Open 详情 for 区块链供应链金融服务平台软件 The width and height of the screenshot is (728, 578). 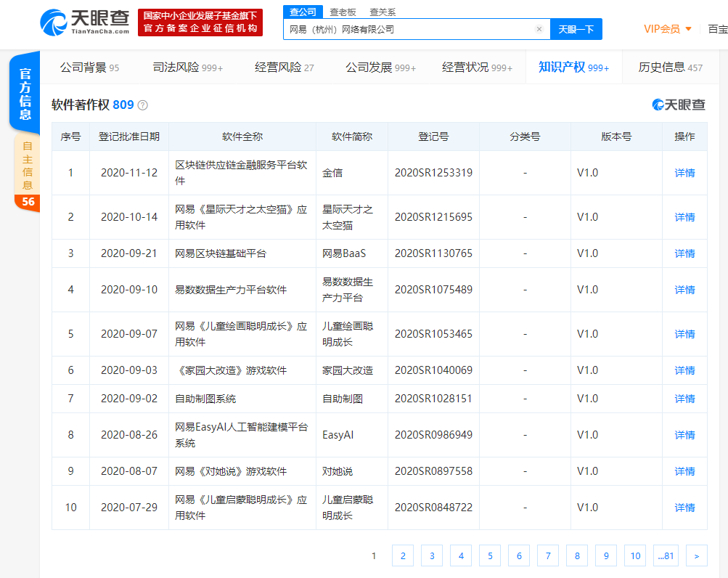click(684, 173)
